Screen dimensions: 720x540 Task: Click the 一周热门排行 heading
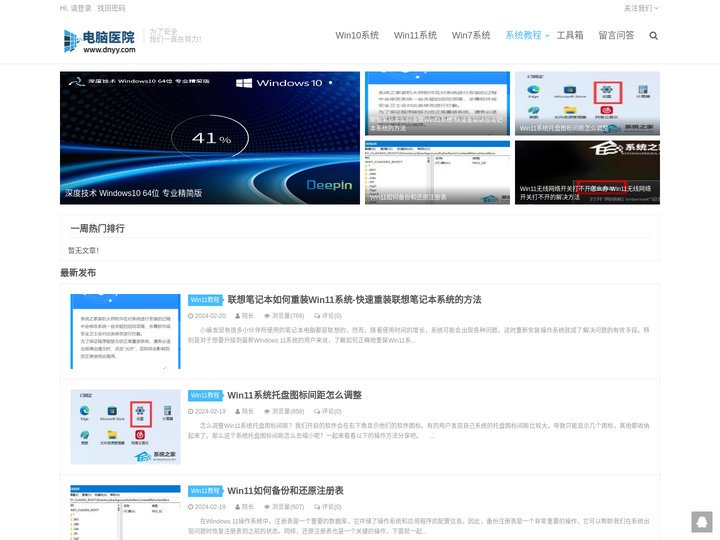point(97,228)
